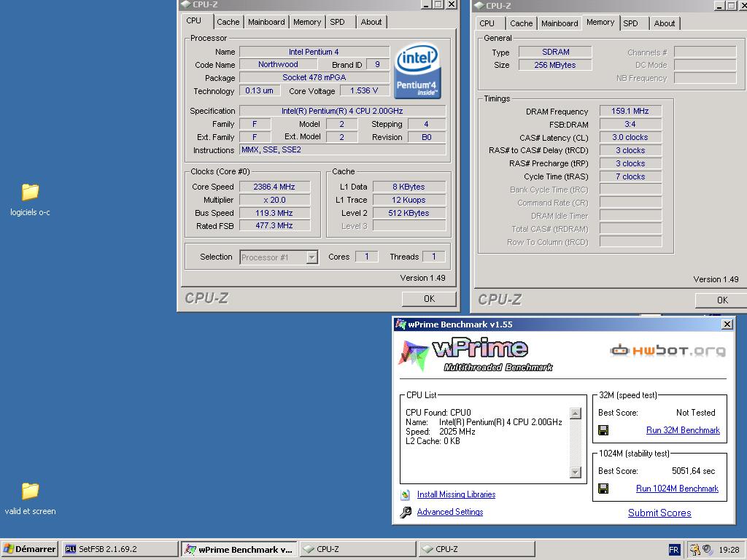Image resolution: width=747 pixels, height=560 pixels.
Task: Open Cache tab in left CPU-Z window
Action: [x=228, y=22]
